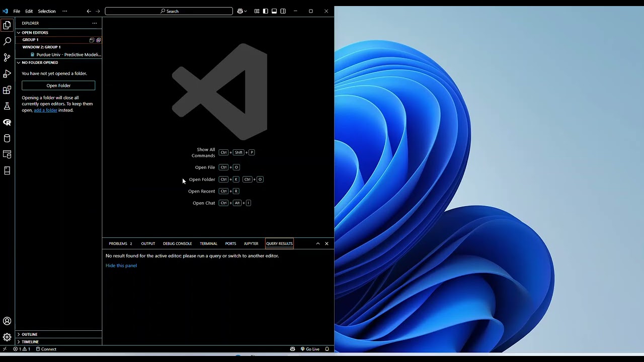Toggle the primary side bar
The width and height of the screenshot is (644, 362).
point(265,11)
